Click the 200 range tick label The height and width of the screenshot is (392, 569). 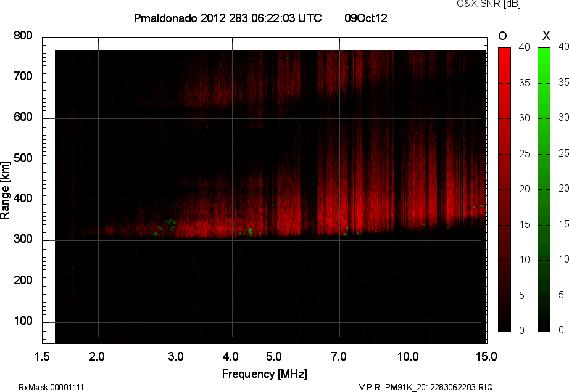tap(23, 280)
